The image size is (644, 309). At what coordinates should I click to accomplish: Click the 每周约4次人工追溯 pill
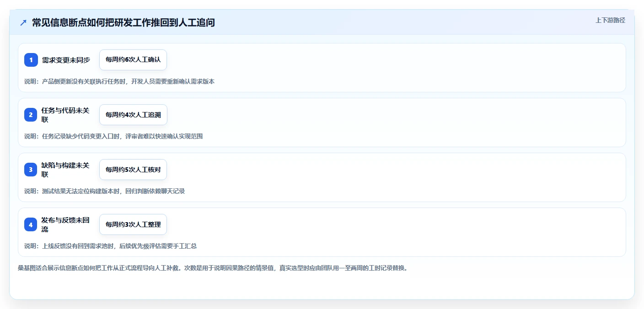pyautogui.click(x=133, y=115)
